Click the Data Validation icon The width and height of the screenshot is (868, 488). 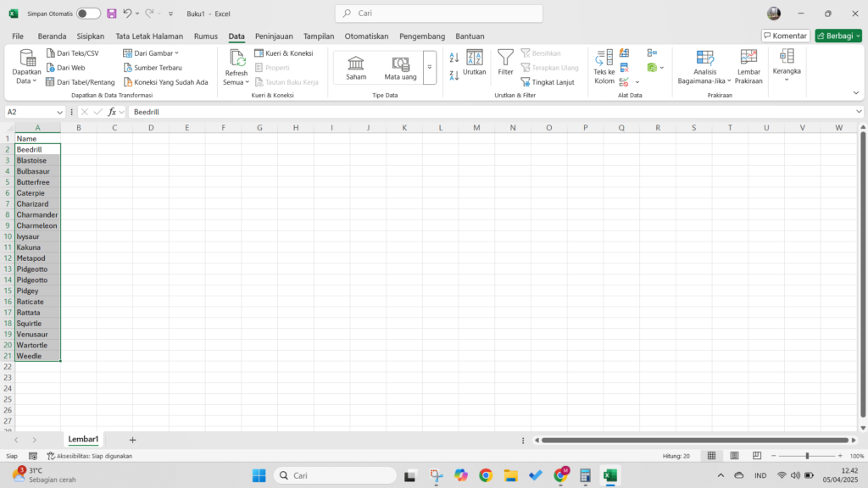point(625,82)
